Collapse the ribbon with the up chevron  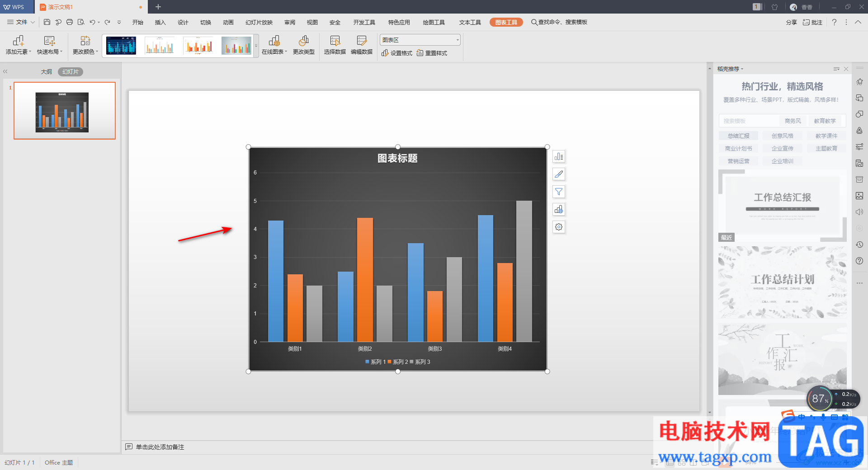pos(858,22)
